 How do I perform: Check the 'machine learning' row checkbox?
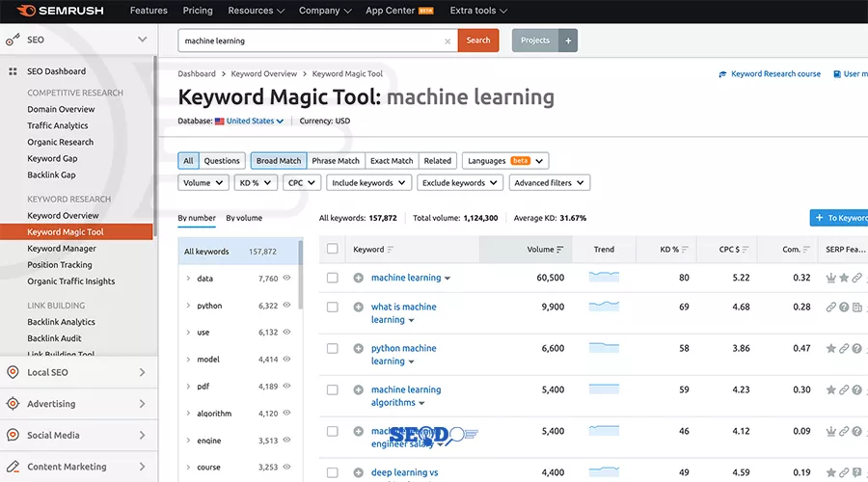(332, 278)
